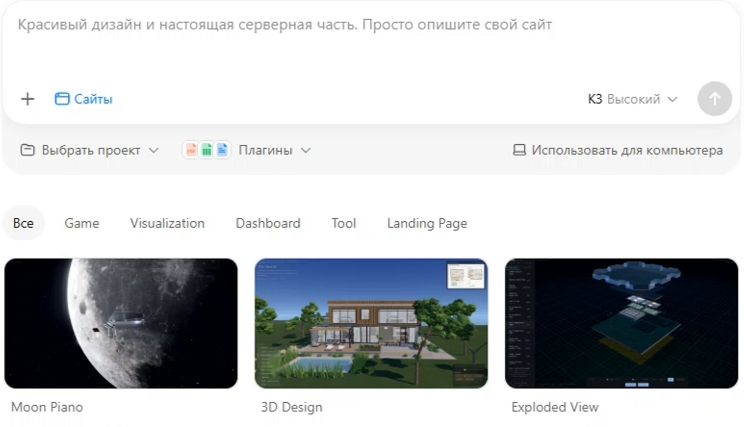Click the 3D Design title text
Viewport: 744px width, 427px height.
291,407
